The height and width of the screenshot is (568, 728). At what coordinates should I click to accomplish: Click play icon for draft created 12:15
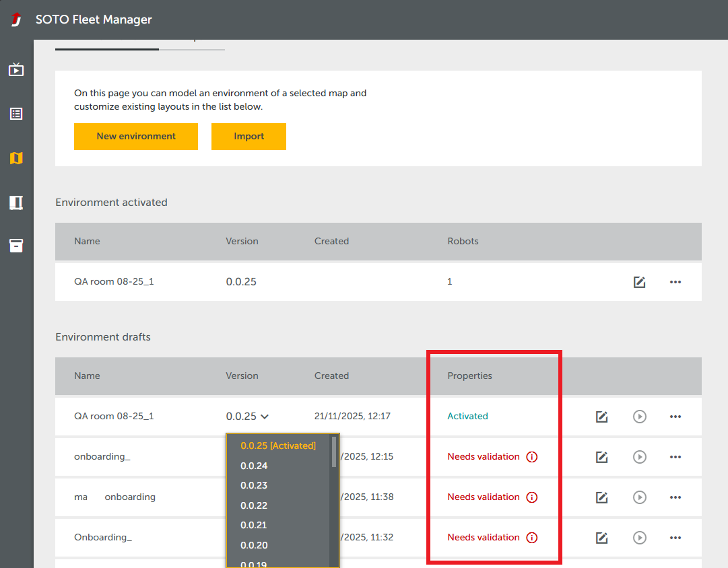639,457
